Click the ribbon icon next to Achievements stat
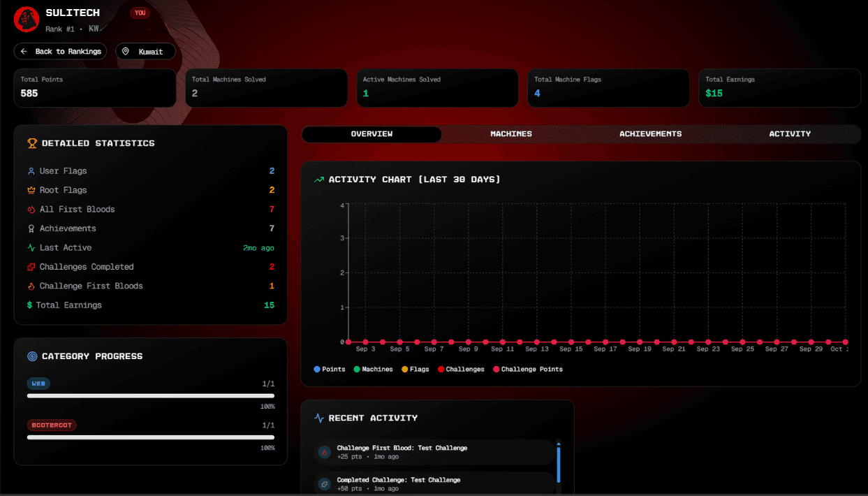 pyautogui.click(x=31, y=228)
